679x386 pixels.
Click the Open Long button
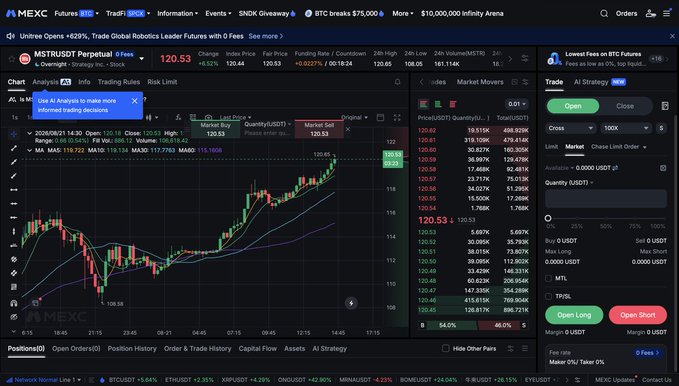pos(574,315)
